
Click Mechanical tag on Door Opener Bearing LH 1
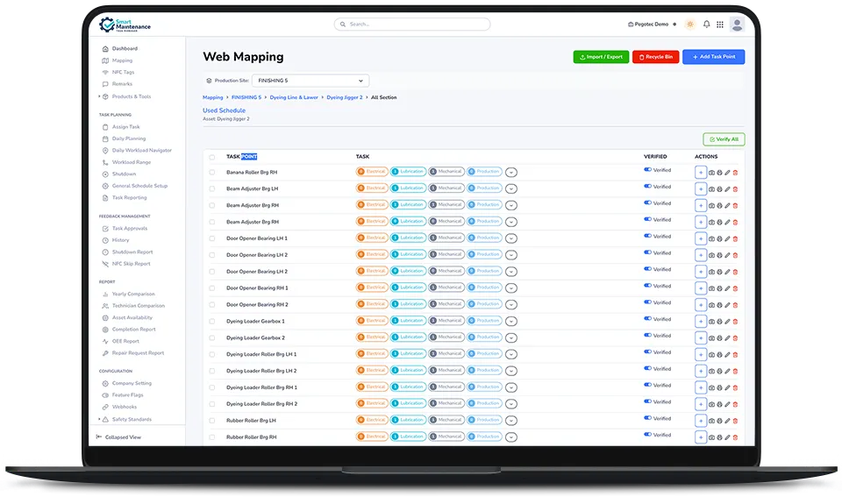[x=446, y=238]
